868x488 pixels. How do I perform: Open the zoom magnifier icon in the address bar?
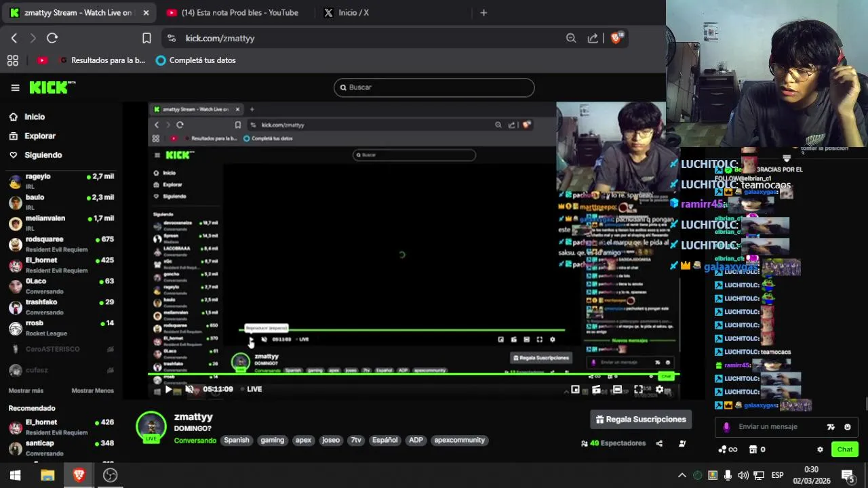point(571,39)
